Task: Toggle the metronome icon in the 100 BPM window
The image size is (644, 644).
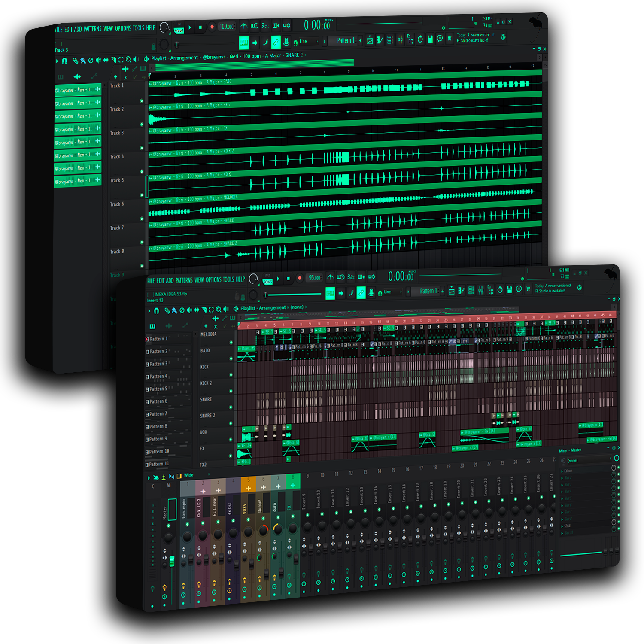Action: point(243,26)
